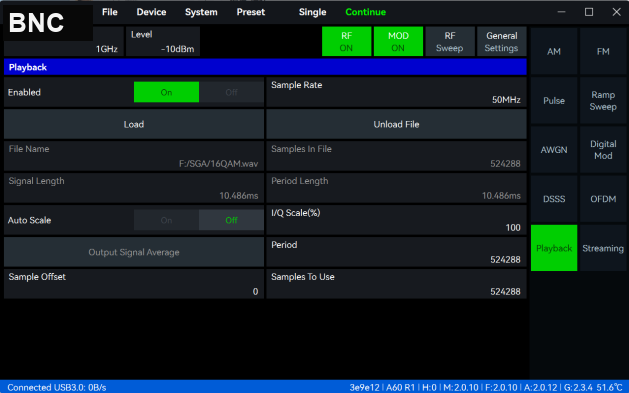Select the green Playback tile
This screenshot has width=629, height=393.
pos(554,248)
